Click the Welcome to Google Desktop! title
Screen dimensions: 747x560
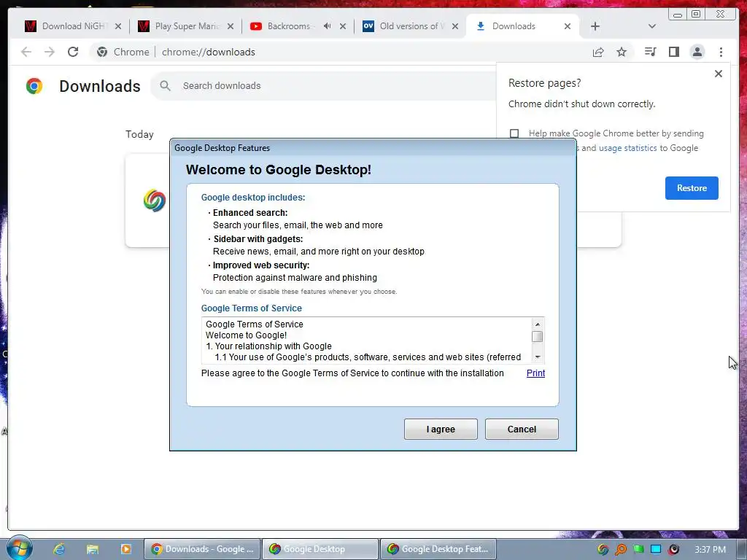coord(279,169)
